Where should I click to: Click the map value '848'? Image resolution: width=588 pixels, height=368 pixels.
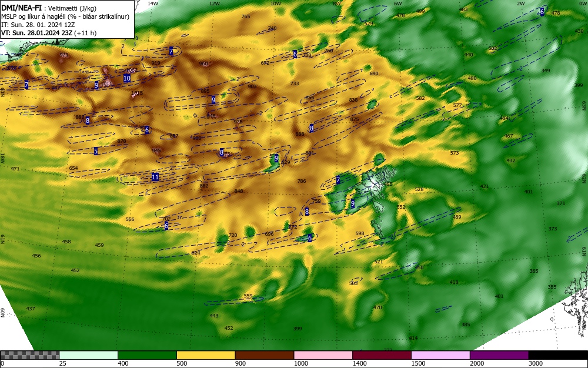(239, 191)
